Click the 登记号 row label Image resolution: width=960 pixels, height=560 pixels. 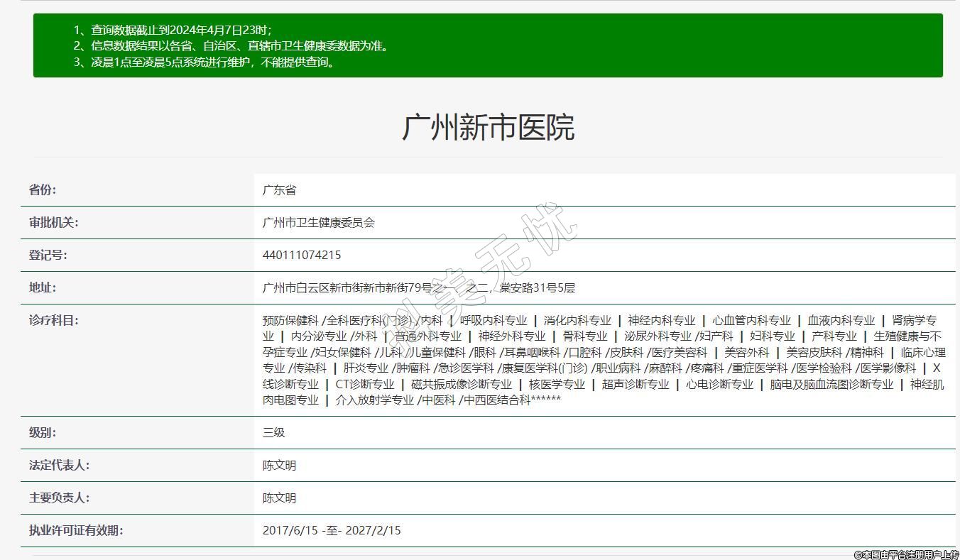tap(48, 256)
